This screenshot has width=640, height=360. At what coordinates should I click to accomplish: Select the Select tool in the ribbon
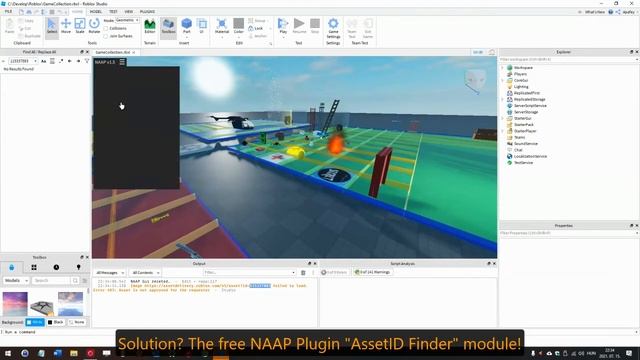(52, 27)
